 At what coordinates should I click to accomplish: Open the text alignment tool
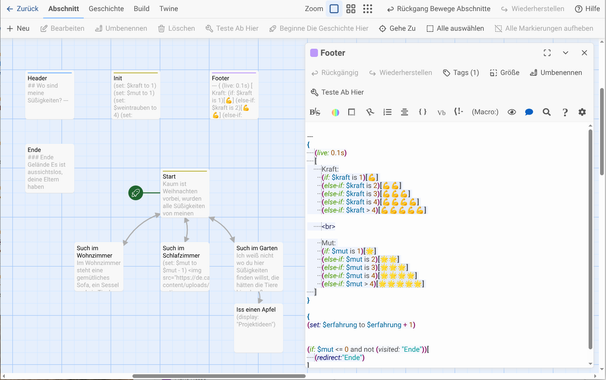(x=404, y=112)
